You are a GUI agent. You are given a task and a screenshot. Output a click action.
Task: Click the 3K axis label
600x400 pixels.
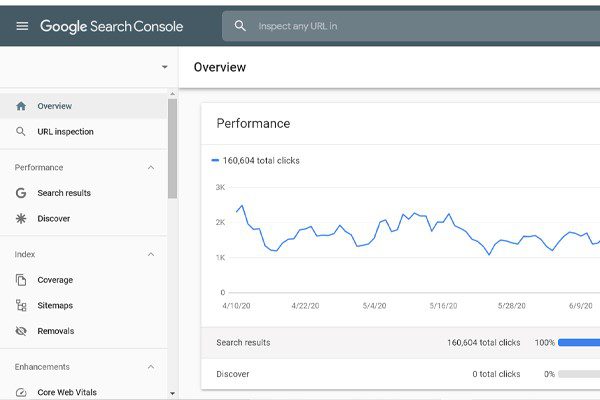[220, 188]
